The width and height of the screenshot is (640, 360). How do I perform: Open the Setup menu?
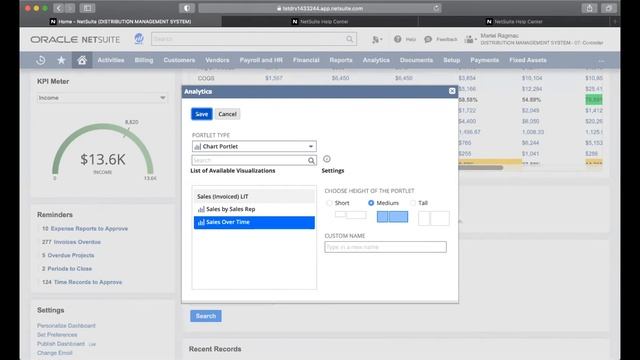[451, 60]
